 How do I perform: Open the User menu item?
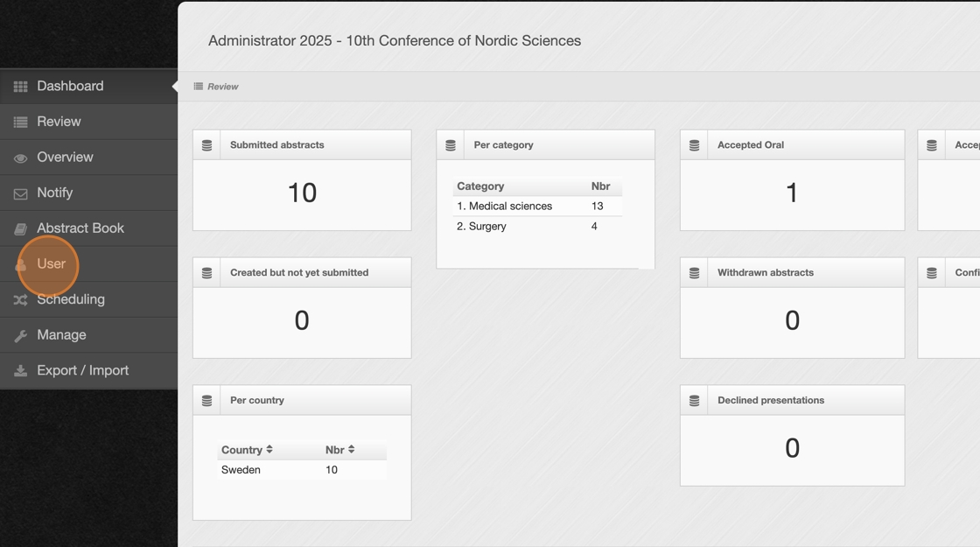(x=51, y=263)
